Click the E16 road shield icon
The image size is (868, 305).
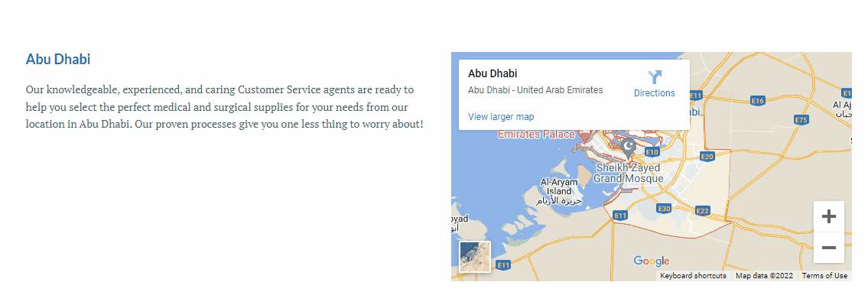click(758, 101)
